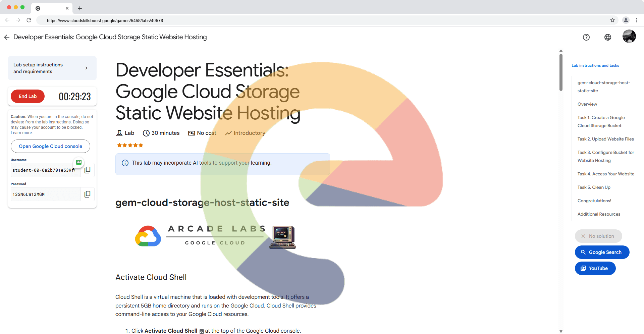Click the Learn more link
Image resolution: width=644 pixels, height=334 pixels.
tap(21, 133)
